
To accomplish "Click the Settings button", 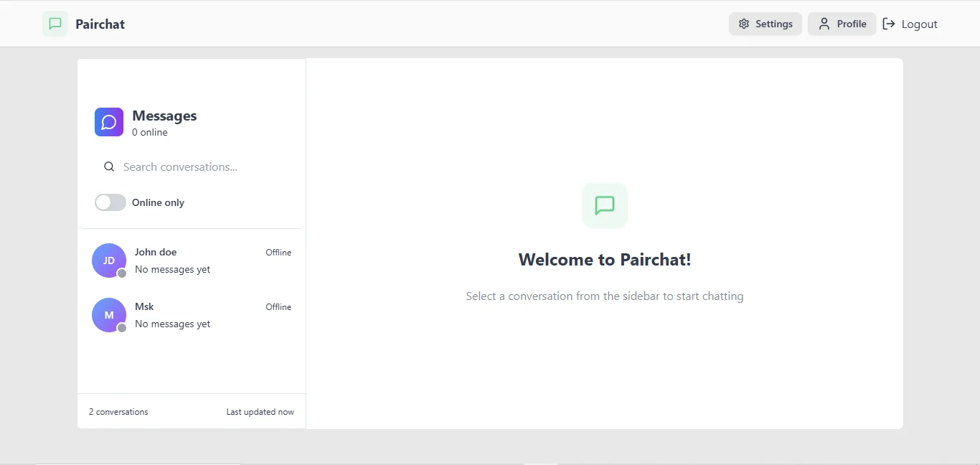I will pyautogui.click(x=765, y=24).
